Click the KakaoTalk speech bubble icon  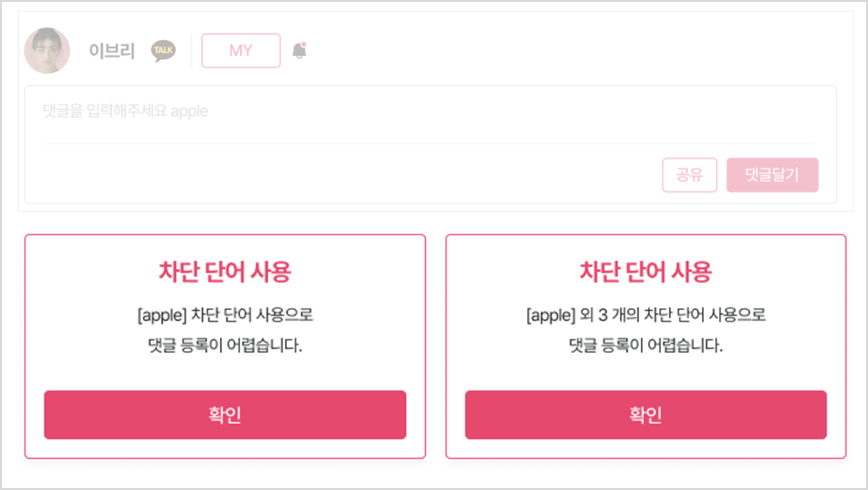(x=163, y=51)
